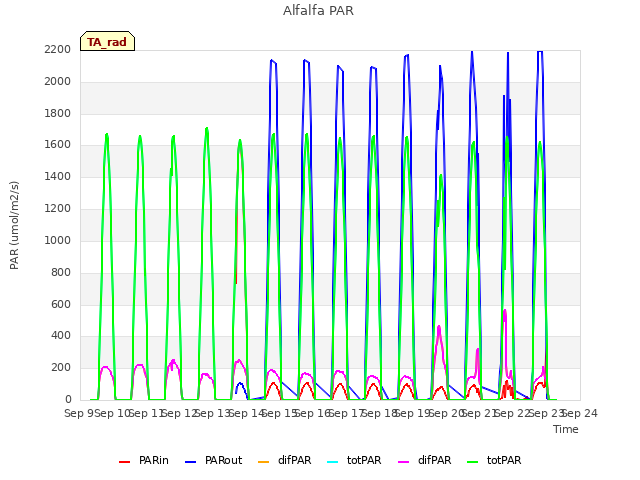Click the blue PARout color marker
The height and width of the screenshot is (480, 640).
(191, 462)
